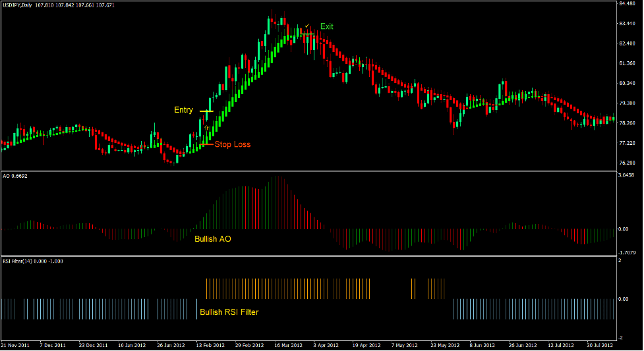Click the Entry text label
Image resolution: width=644 pixels, height=351 pixels.
click(x=183, y=110)
